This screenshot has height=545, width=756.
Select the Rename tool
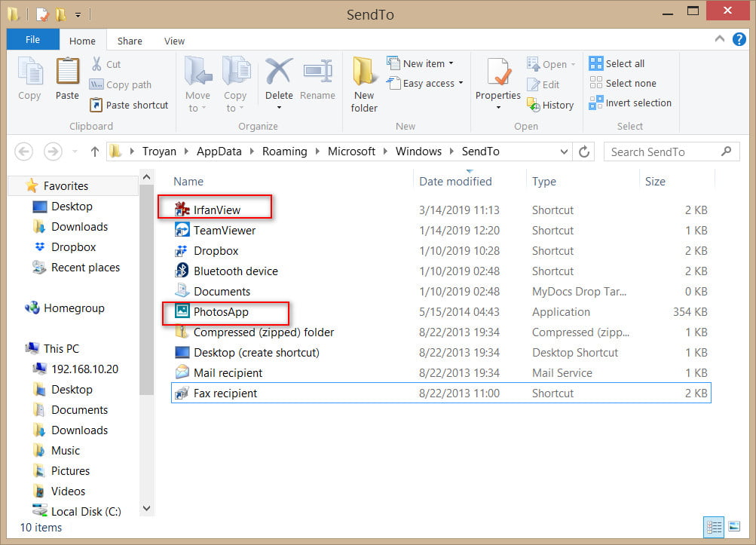[x=317, y=78]
